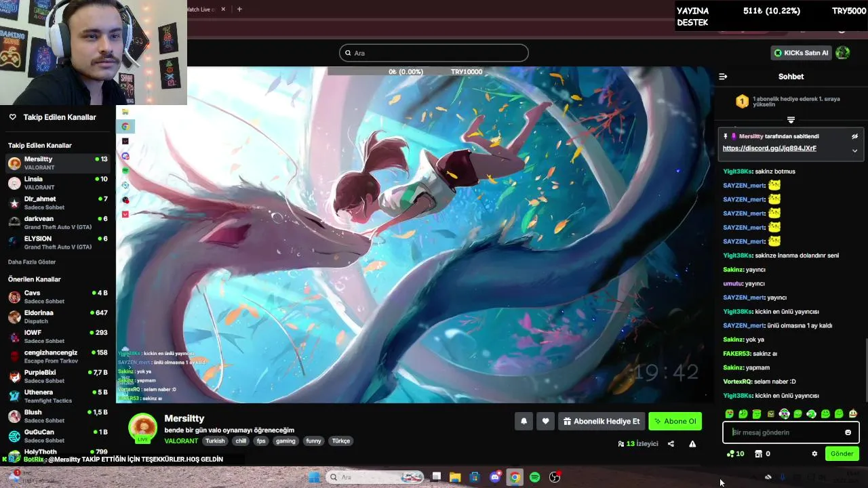Open Microsoft Store from the taskbar
Image resolution: width=868 pixels, height=488 pixels.
(475, 477)
